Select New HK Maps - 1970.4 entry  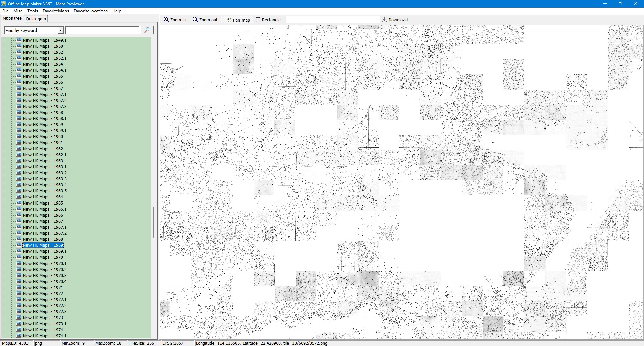pos(45,282)
